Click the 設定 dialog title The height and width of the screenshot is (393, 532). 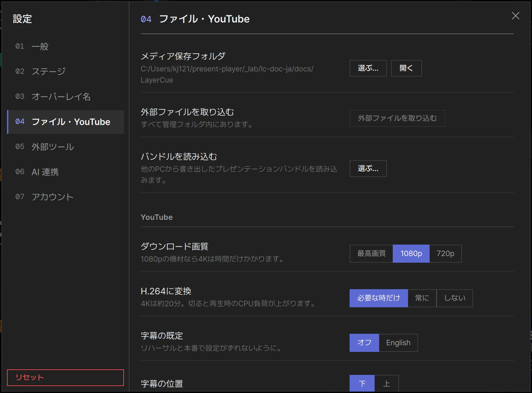[x=22, y=19]
